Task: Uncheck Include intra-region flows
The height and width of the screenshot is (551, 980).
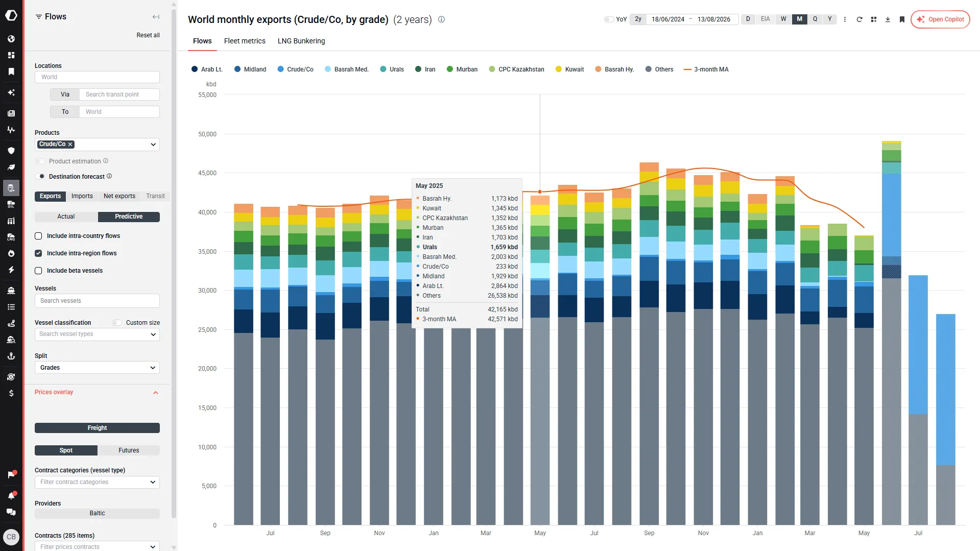Action: [38, 253]
